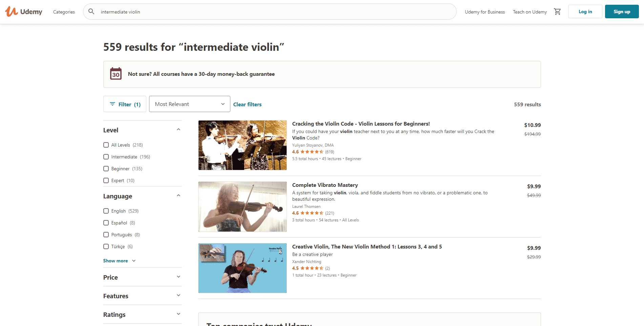
Task: Expand the Price filter section
Action: click(x=142, y=277)
